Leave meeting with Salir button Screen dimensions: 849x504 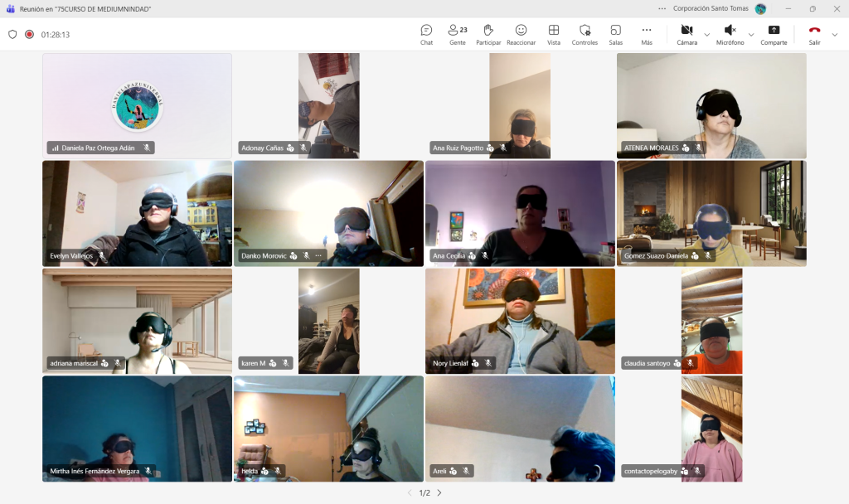click(x=814, y=35)
